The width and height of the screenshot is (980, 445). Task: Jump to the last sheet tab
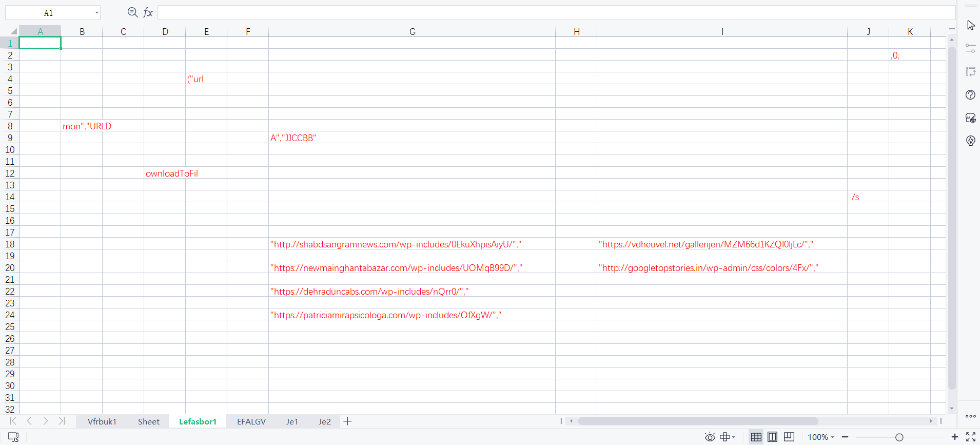tap(62, 421)
